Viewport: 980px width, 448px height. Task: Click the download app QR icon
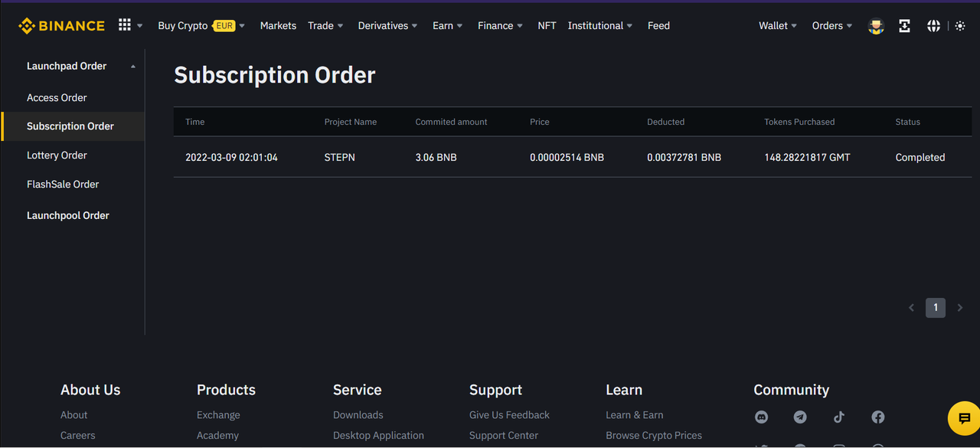click(904, 26)
